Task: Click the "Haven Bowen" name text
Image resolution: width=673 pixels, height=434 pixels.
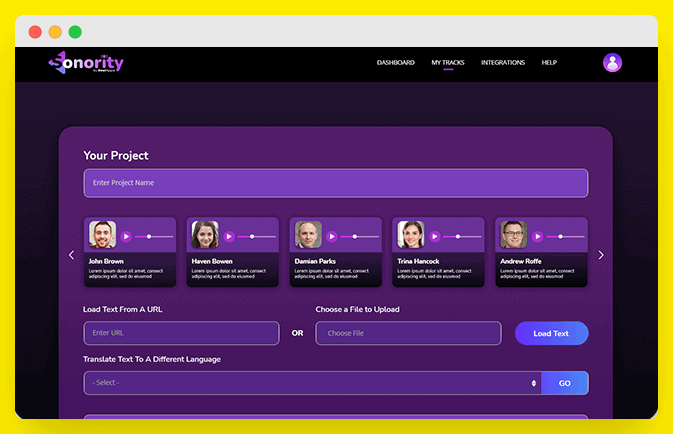Action: coord(212,261)
